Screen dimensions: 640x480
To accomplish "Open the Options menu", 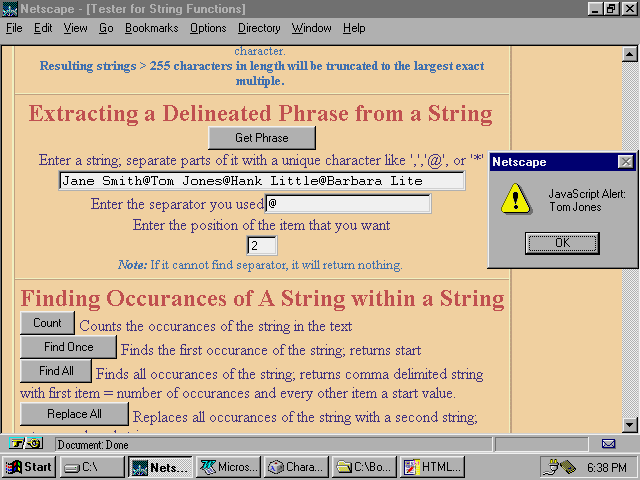I will (x=208, y=28).
